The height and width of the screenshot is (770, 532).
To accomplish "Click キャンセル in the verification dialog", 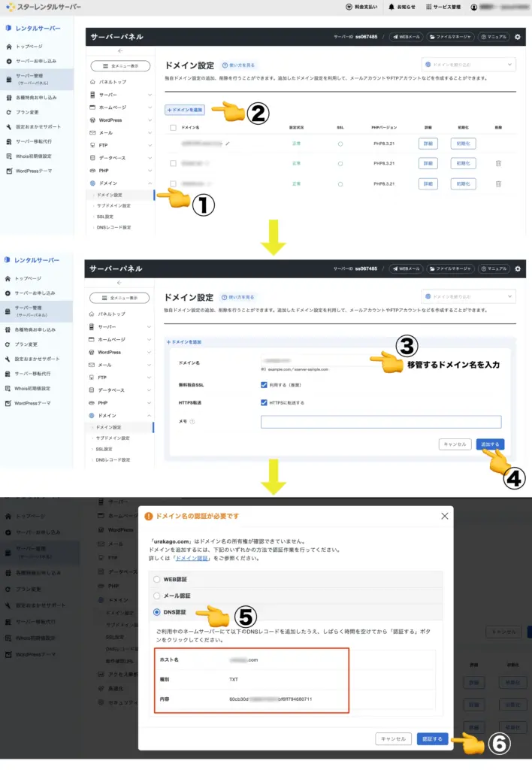I will coord(394,738).
